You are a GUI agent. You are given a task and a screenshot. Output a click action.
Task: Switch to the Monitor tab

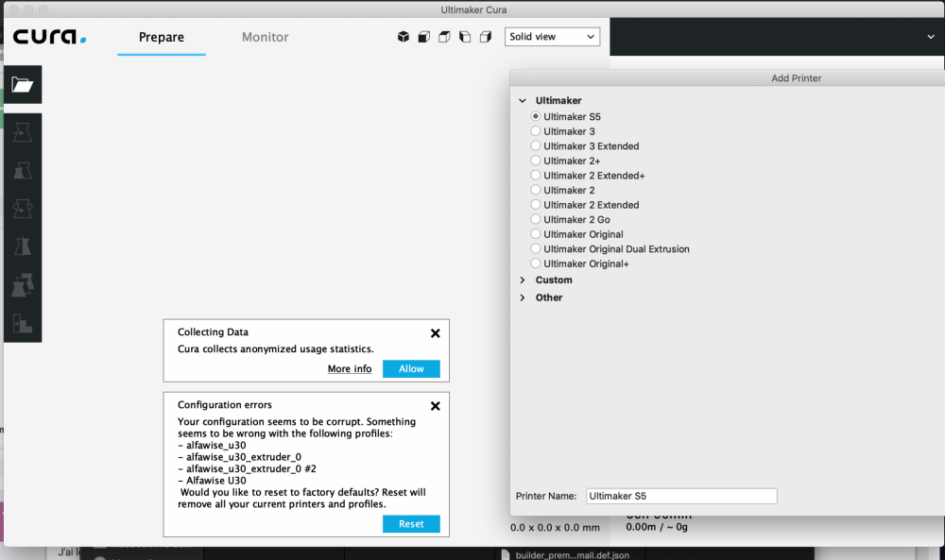266,38
